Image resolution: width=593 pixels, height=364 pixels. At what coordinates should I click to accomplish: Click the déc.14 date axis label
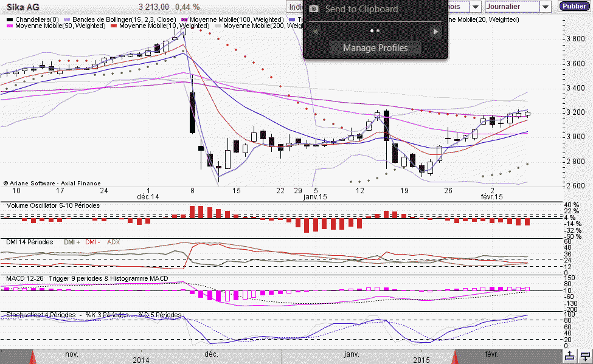[148, 197]
